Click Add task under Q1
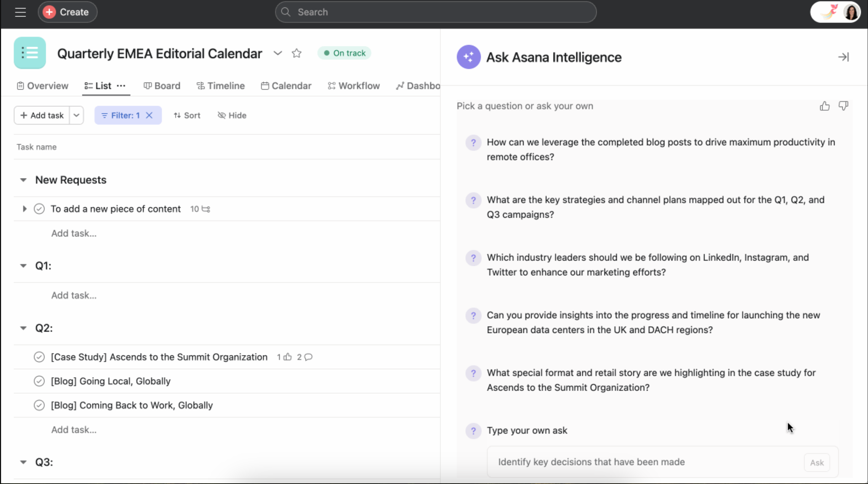 pos(74,295)
